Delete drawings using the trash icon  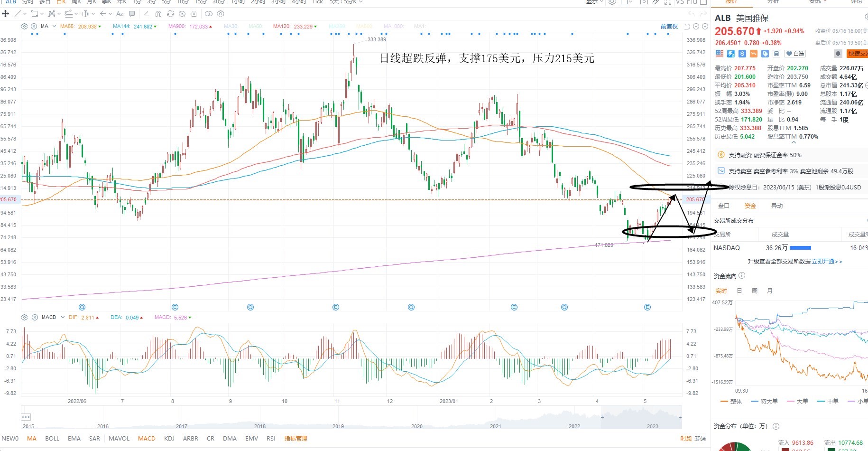point(194,14)
